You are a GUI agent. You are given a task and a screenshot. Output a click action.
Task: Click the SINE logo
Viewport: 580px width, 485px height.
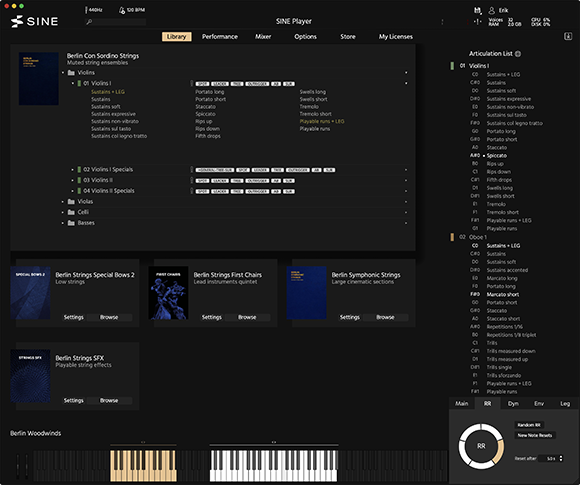tap(34, 21)
